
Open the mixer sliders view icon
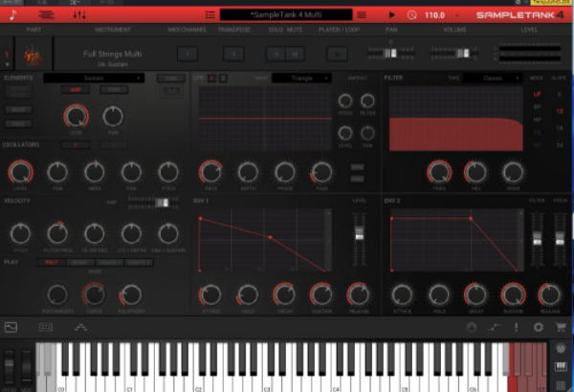coord(79,14)
